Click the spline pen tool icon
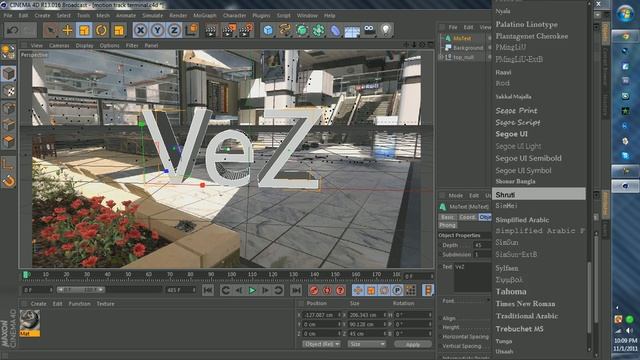640x360 pixels. tap(285, 30)
